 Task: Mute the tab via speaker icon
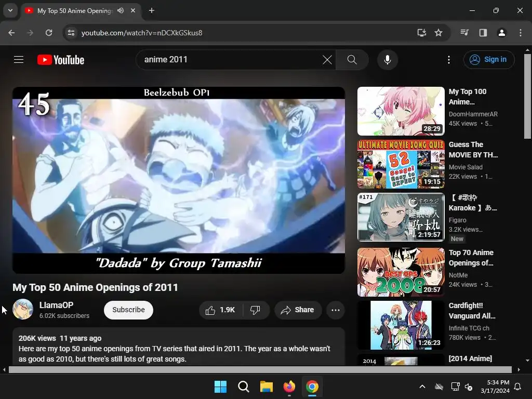[x=121, y=10]
